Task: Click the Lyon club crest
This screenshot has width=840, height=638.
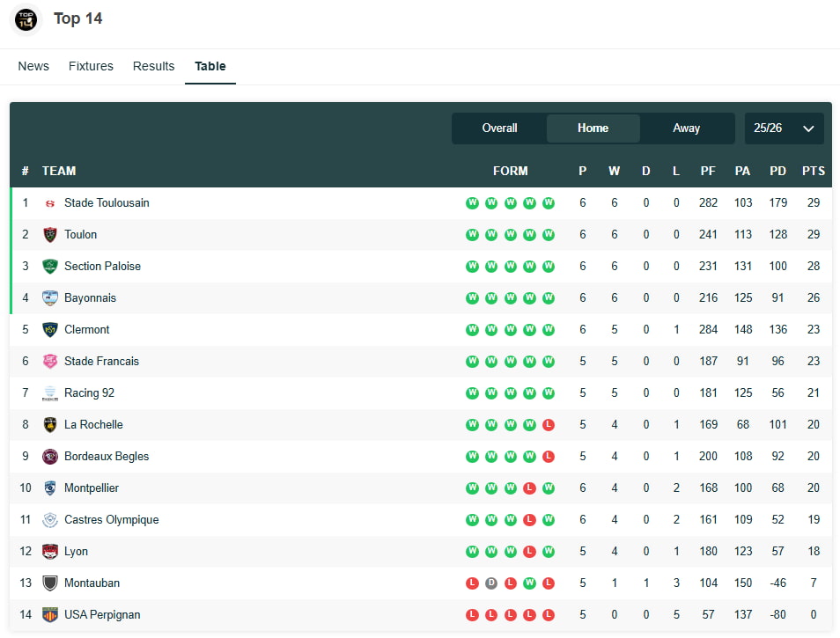Action: (51, 551)
